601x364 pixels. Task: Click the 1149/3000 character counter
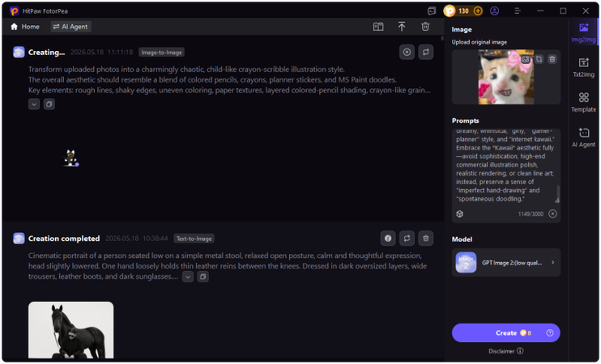pos(531,214)
